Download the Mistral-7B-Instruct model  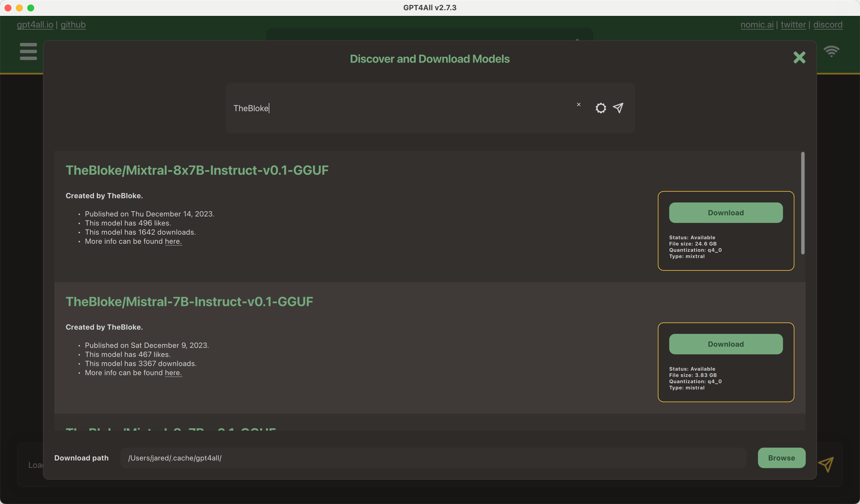click(725, 344)
